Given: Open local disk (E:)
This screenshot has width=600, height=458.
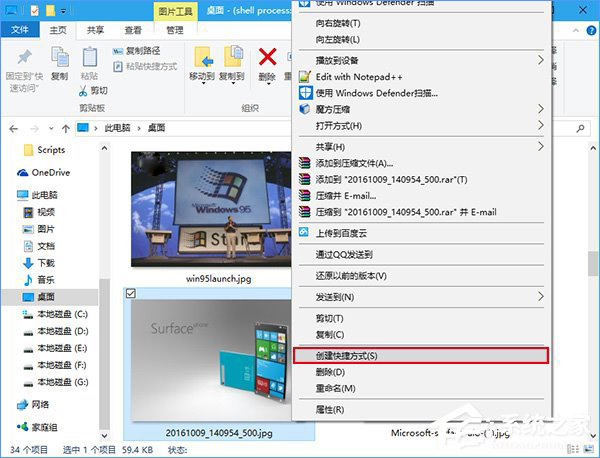Looking at the screenshot, I should pos(55,348).
